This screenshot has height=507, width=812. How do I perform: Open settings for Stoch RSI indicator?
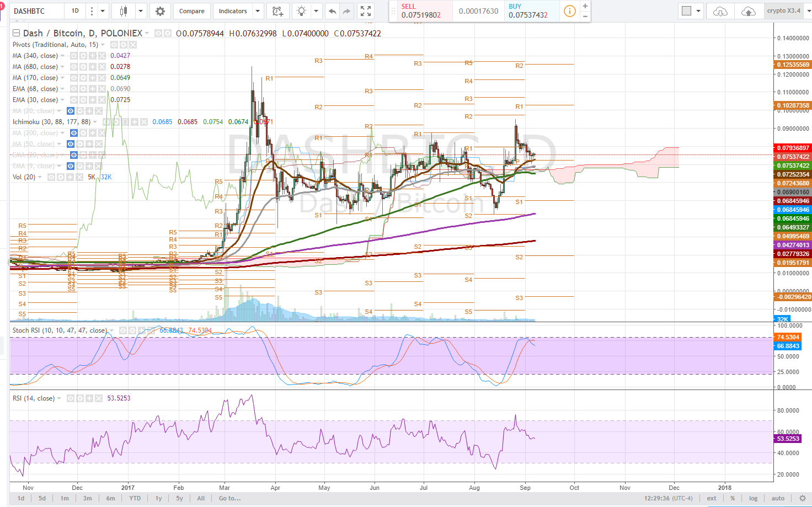(x=133, y=330)
